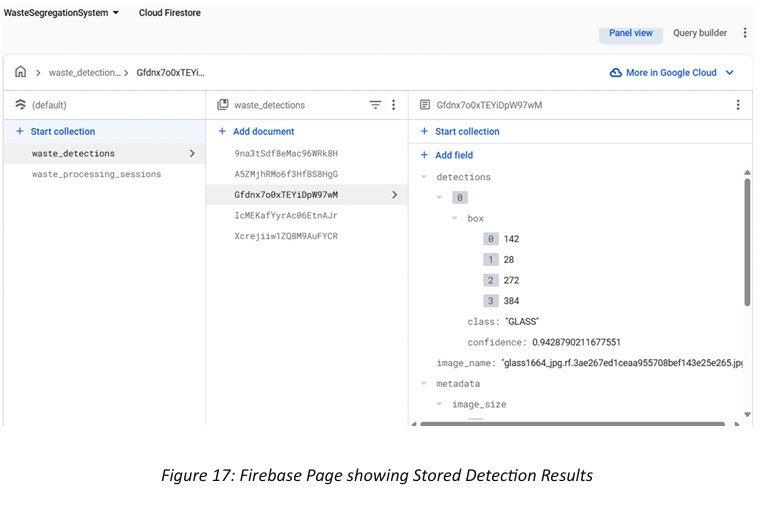Click Start collection in the left column
Screen dimensions: 772x505
coord(62,131)
